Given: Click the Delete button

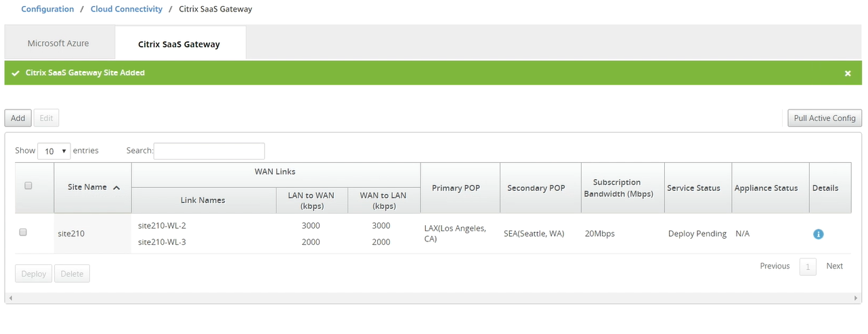Looking at the screenshot, I should [x=72, y=274].
